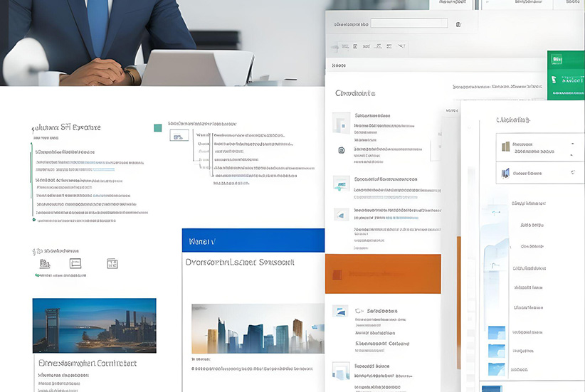Open the skyscraper skyline image in the center card

257,329
